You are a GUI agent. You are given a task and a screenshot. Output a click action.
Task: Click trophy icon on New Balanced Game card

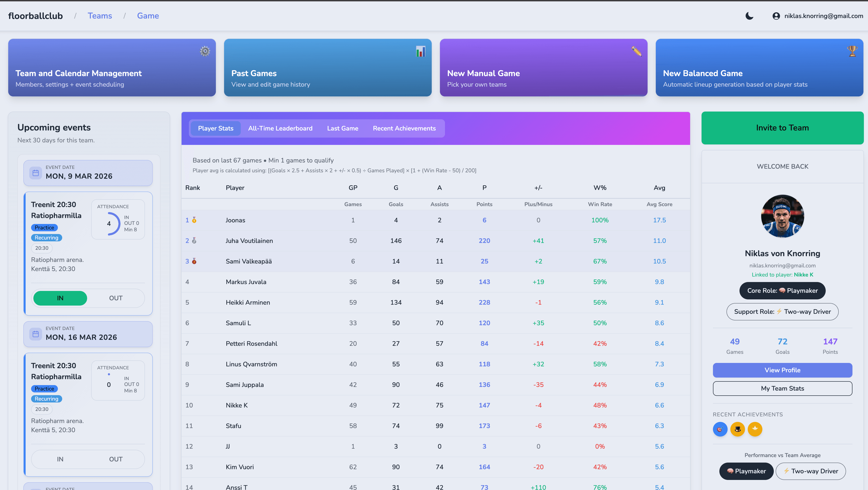[852, 51]
